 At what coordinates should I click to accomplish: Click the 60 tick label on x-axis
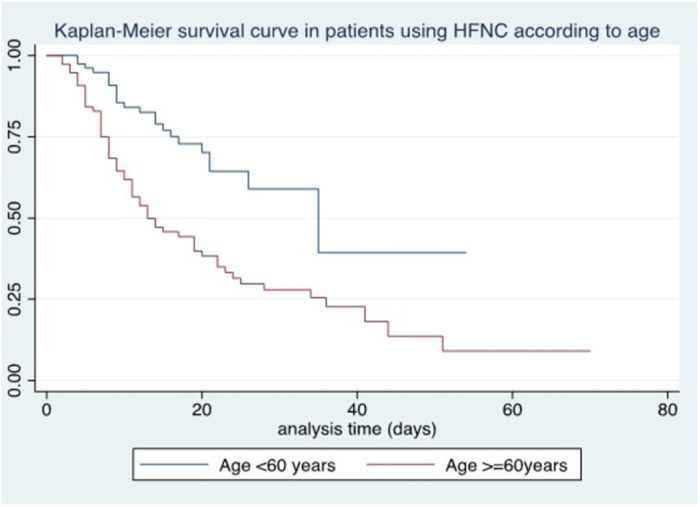[x=512, y=409]
